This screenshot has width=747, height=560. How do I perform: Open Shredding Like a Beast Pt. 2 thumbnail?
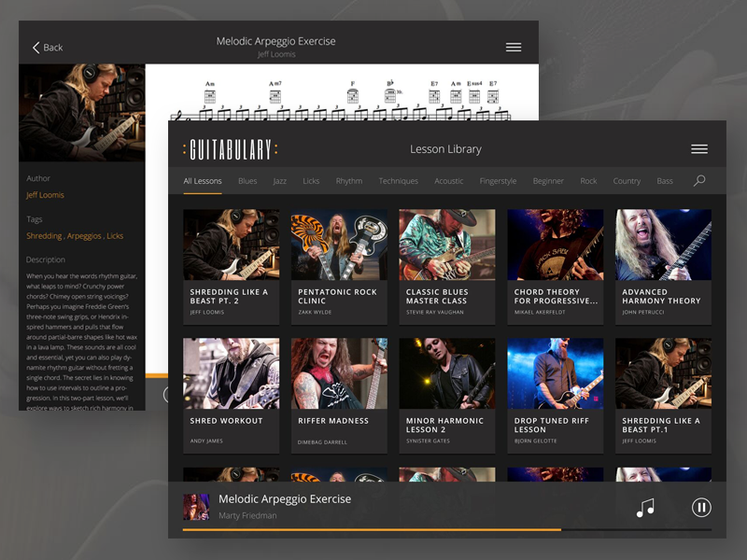pyautogui.click(x=231, y=245)
